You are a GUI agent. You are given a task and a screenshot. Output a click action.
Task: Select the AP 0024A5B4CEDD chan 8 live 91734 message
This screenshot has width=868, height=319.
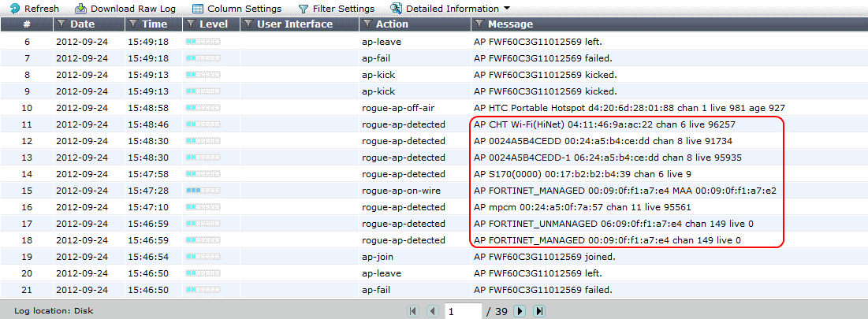pos(603,141)
